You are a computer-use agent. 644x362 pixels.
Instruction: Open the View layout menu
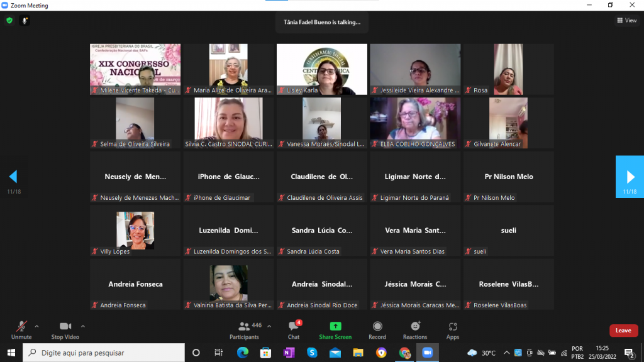(x=626, y=20)
